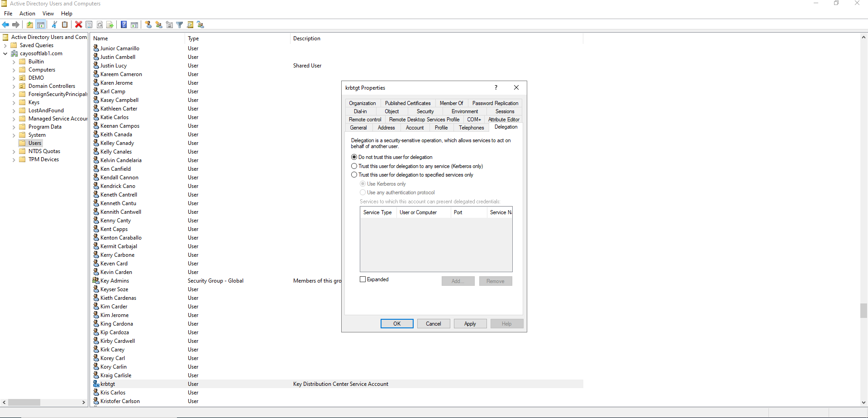This screenshot has height=418, width=868.
Task: Click the blue Back arrow icon
Action: point(5,25)
